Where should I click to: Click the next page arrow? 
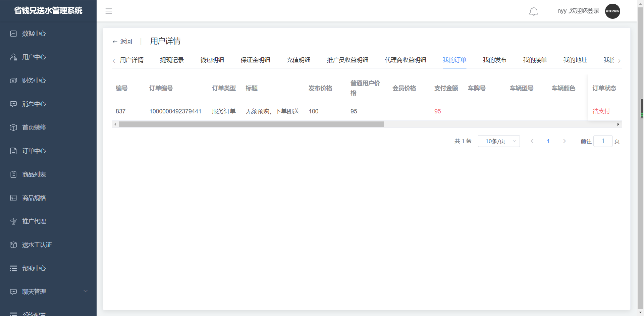[564, 141]
